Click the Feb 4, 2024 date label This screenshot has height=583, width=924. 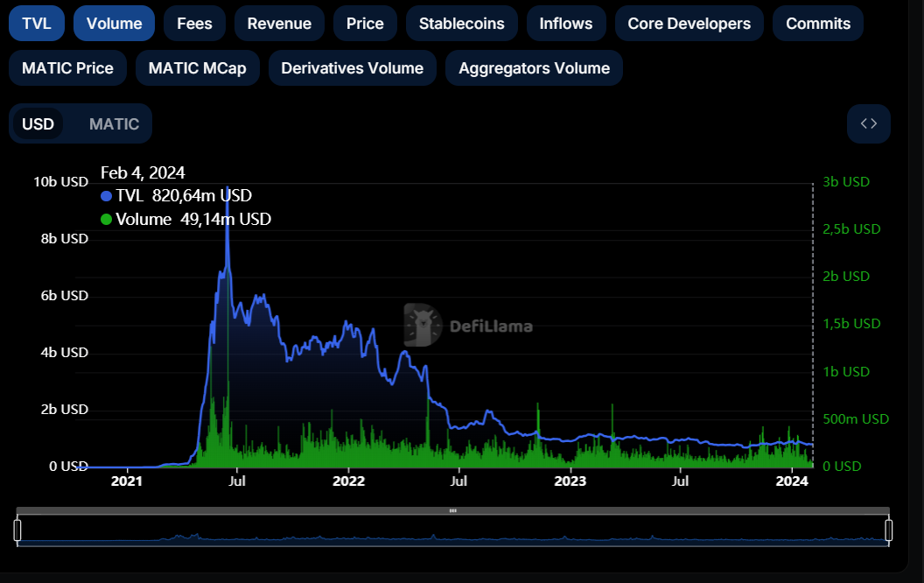[143, 172]
